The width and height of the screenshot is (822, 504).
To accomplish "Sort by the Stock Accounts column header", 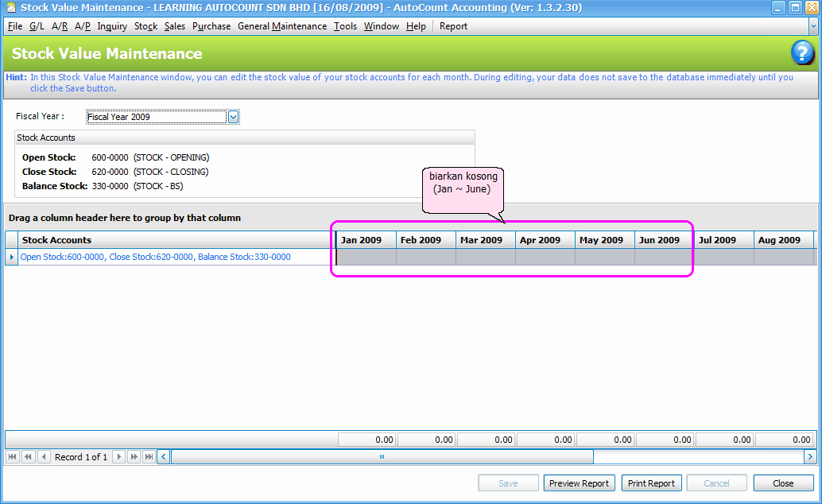I will coord(175,240).
